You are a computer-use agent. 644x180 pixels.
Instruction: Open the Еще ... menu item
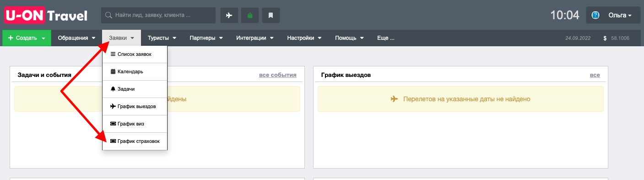point(385,38)
